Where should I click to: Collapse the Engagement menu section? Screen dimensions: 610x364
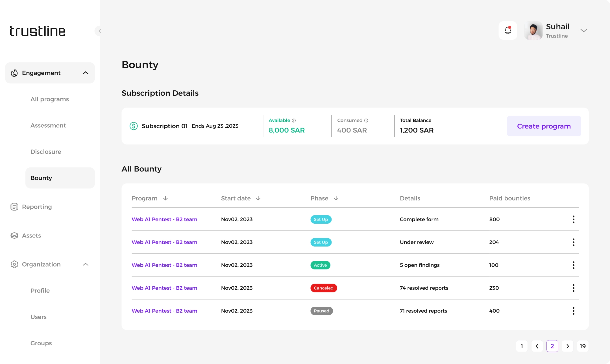click(x=86, y=73)
